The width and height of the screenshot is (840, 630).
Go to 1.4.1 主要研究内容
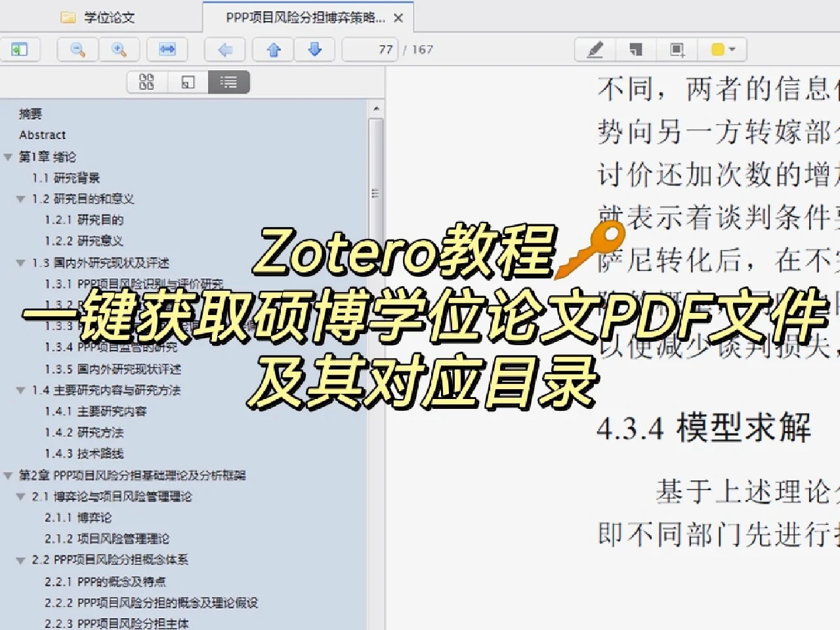96,411
